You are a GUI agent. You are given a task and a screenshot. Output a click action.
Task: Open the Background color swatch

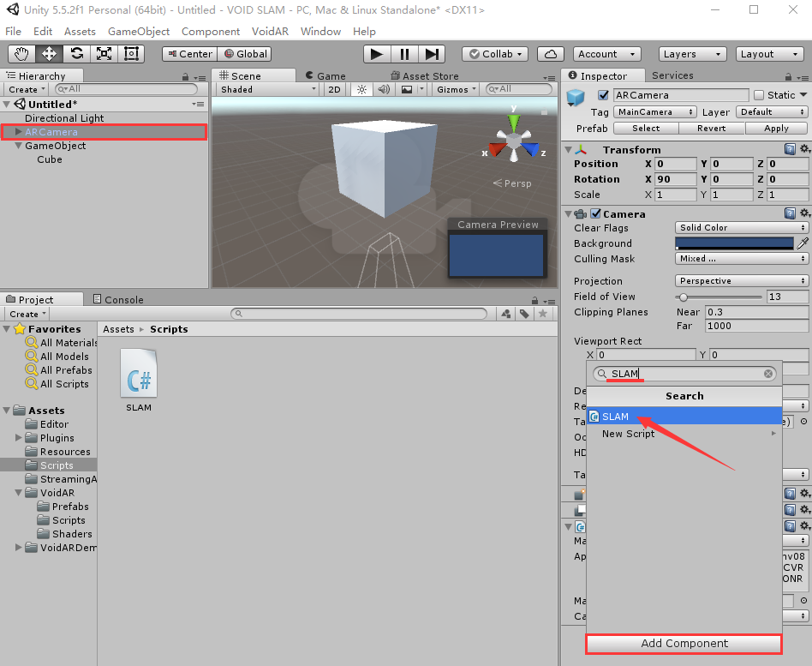pos(734,243)
